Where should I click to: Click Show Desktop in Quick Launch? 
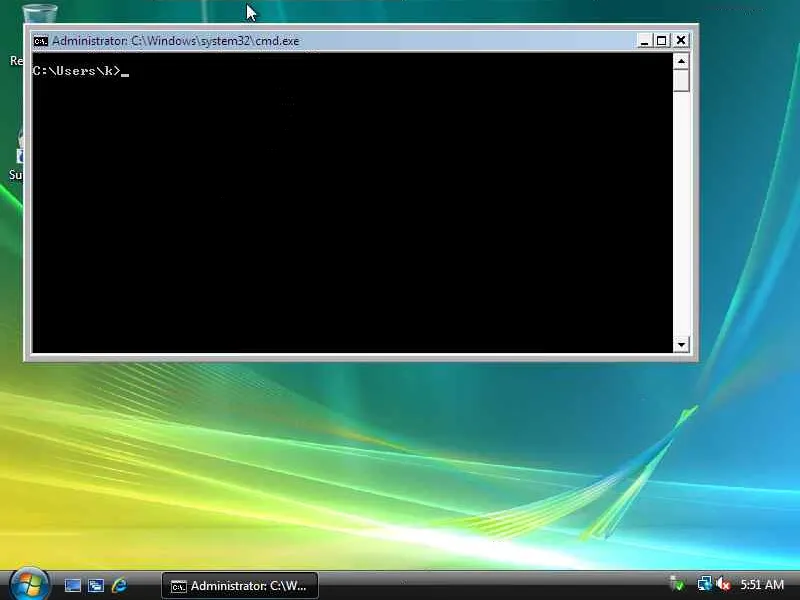point(72,585)
